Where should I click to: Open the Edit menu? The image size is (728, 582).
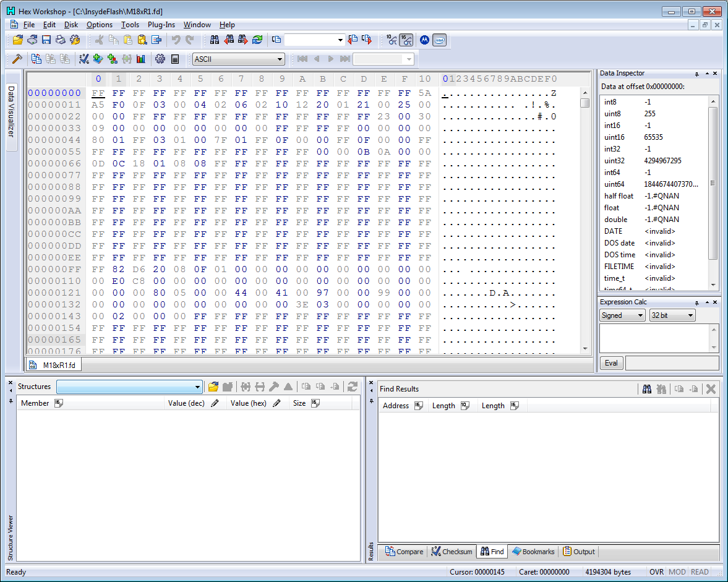click(49, 25)
